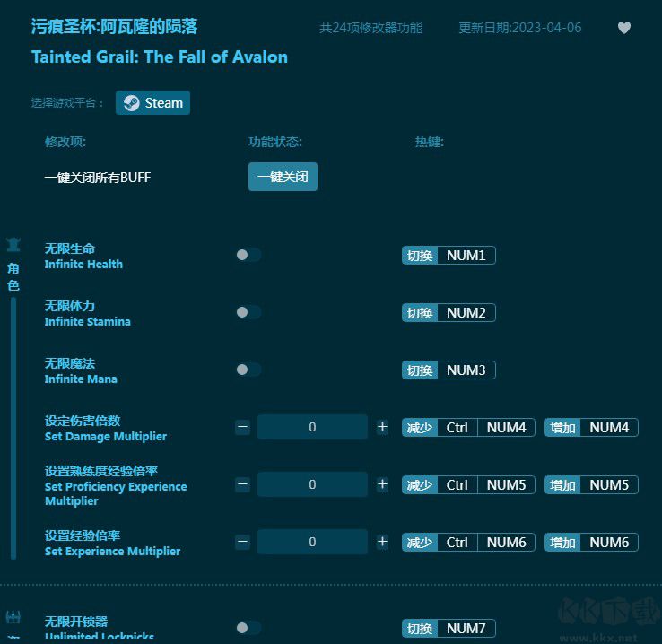Screen dimensions: 662x644
Task: Turn on Infinite Mana switch
Action: (x=248, y=370)
